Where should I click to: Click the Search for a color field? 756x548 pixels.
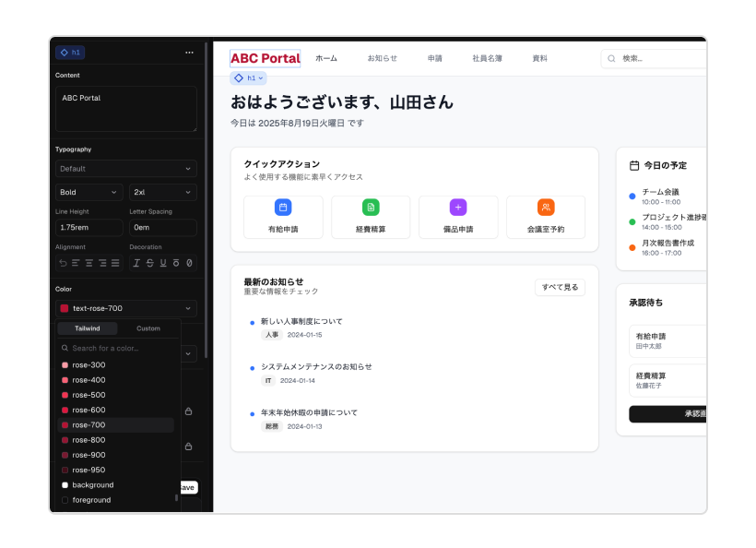point(118,348)
